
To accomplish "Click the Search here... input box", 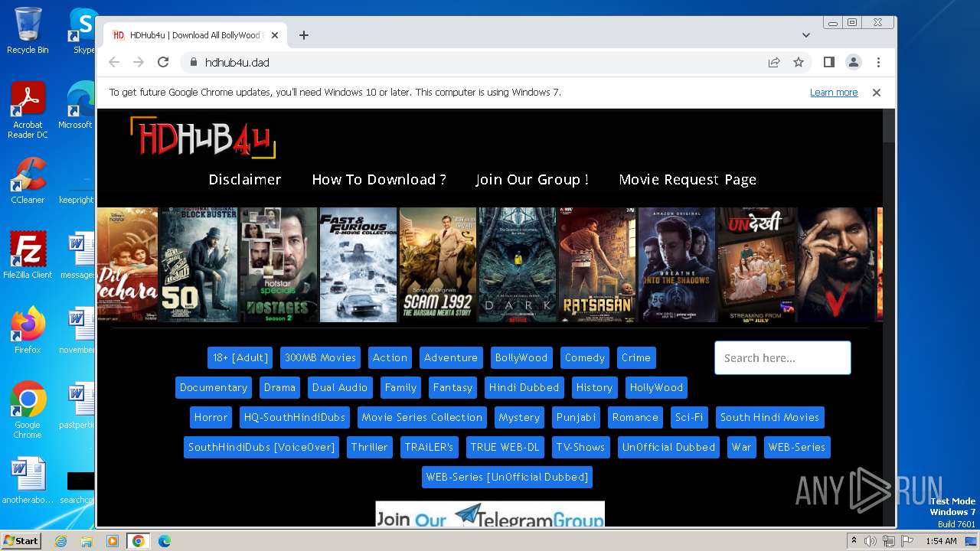I will pyautogui.click(x=782, y=358).
